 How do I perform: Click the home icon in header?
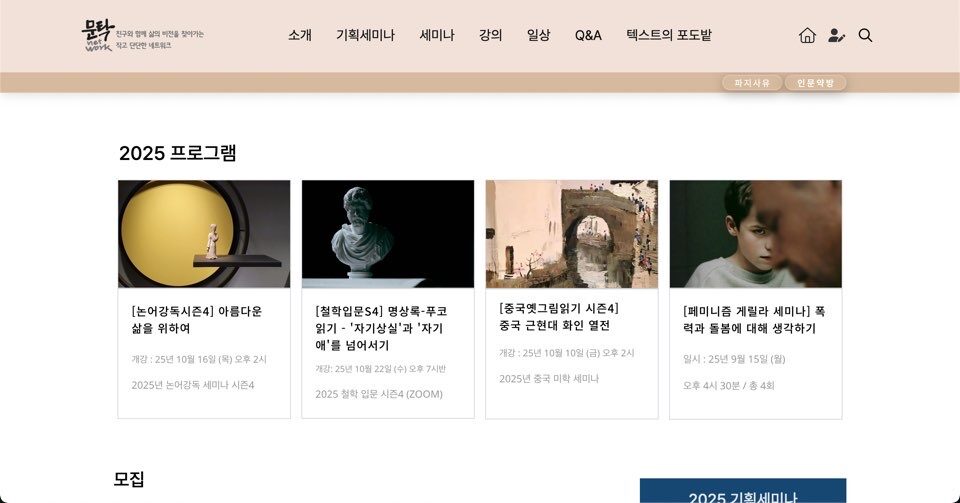click(x=807, y=35)
